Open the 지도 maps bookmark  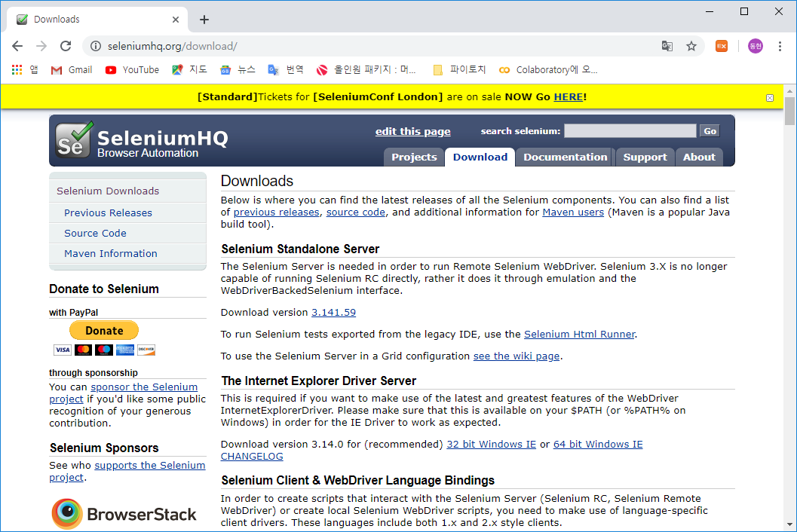[x=189, y=69]
